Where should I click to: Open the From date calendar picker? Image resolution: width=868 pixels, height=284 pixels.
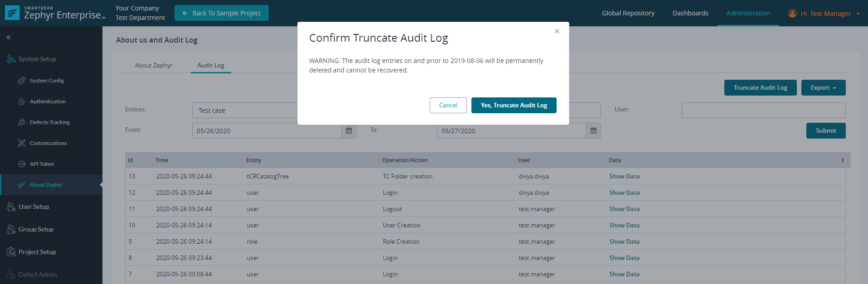(349, 131)
